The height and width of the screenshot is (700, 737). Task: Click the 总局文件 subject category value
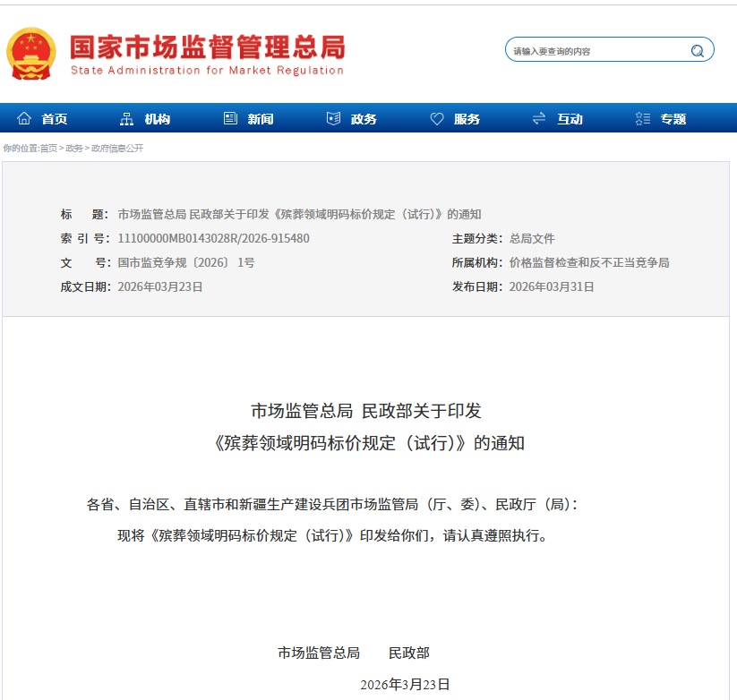532,239
